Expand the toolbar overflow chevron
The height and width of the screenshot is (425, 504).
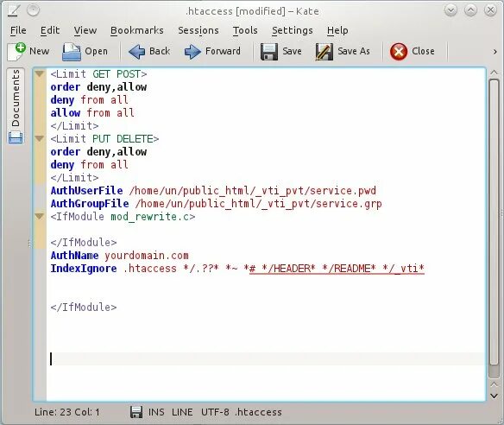pyautogui.click(x=495, y=52)
